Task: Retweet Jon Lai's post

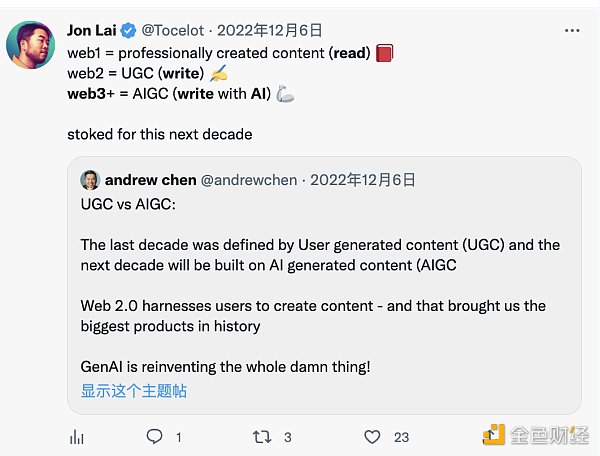Action: (262, 436)
